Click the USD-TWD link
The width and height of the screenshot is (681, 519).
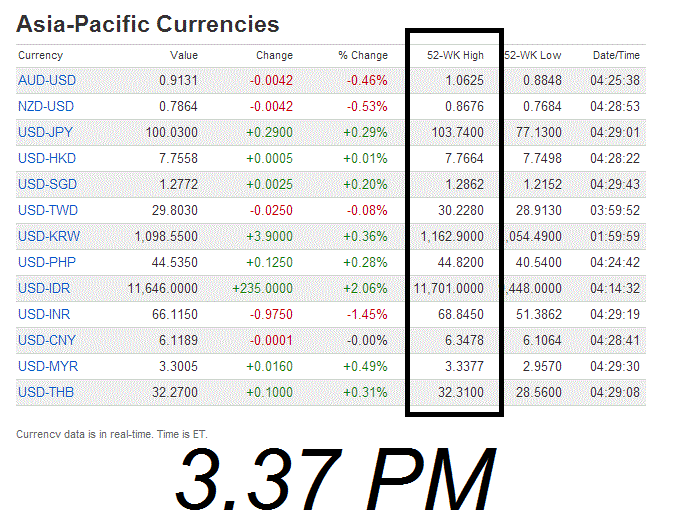[x=47, y=211]
